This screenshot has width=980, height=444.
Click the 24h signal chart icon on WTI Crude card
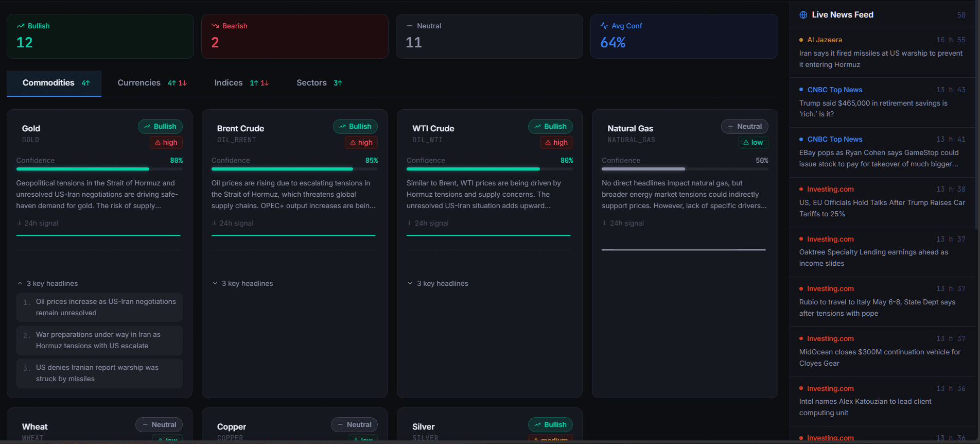click(410, 223)
